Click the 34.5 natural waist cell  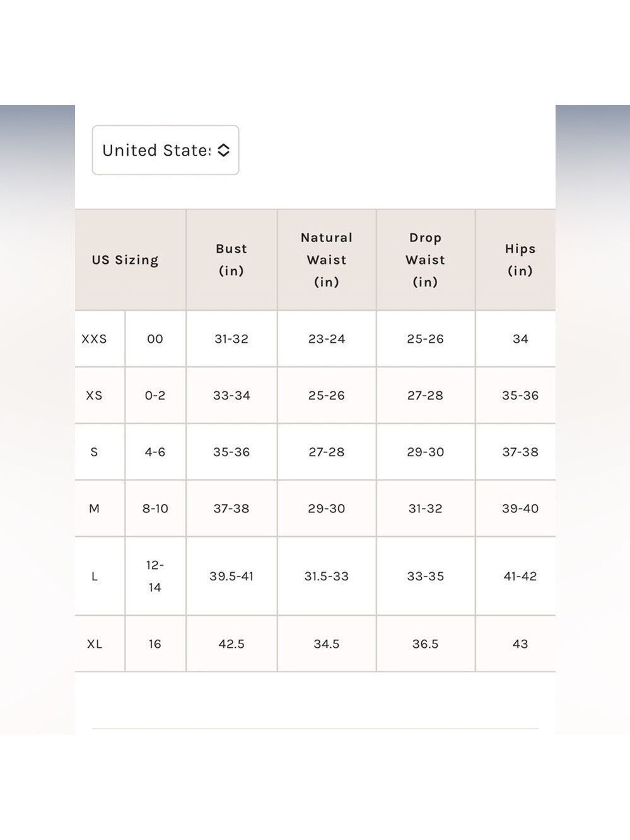click(x=327, y=644)
